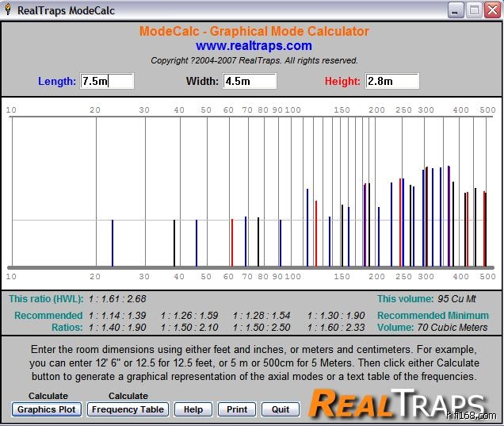Click the first blue mode line near 20 Hz
Viewport: 504px width, 426px height.
[113, 242]
